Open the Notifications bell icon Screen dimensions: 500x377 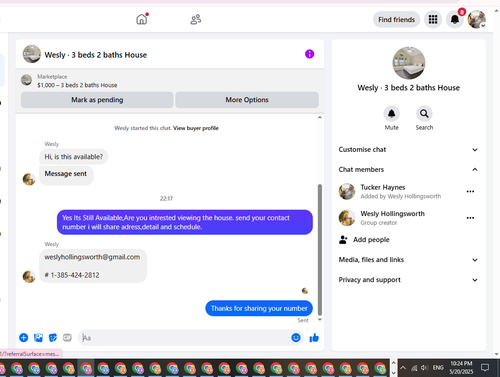pos(455,19)
